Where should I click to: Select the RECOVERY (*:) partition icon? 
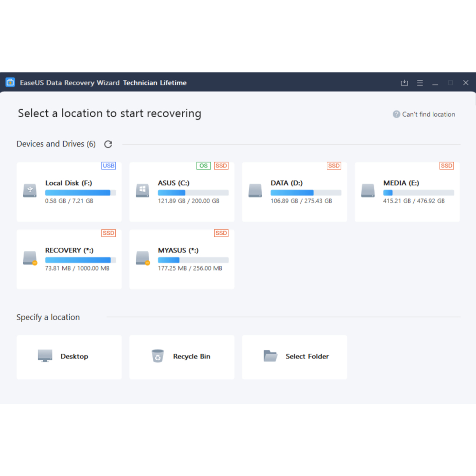(30, 258)
